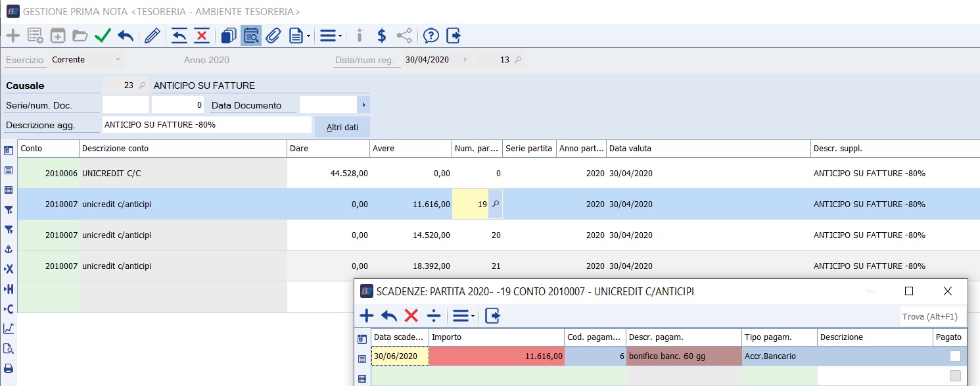980x386 pixels.
Task: Expand the Data Documento date picker arrow
Action: click(x=363, y=105)
